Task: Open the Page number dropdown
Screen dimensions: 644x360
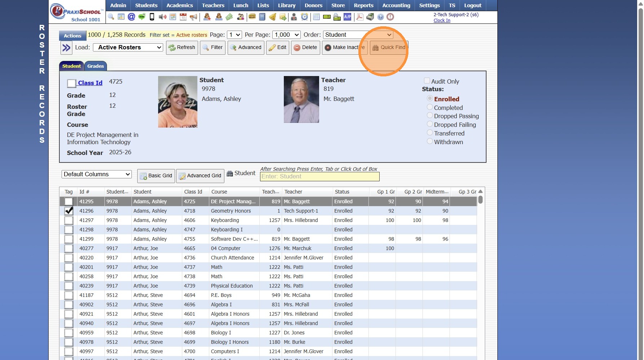Action: [x=234, y=35]
